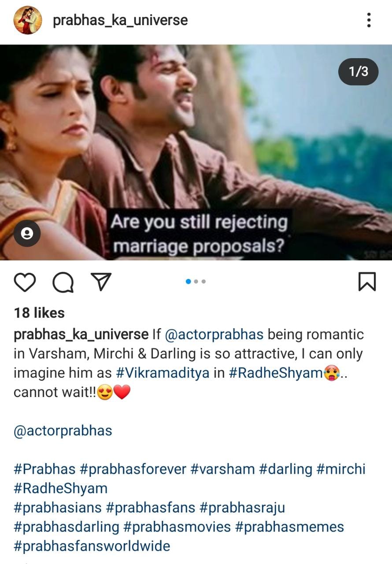Image resolution: width=392 pixels, height=564 pixels.
Task: Share the post via paper plane icon
Action: coord(101,282)
